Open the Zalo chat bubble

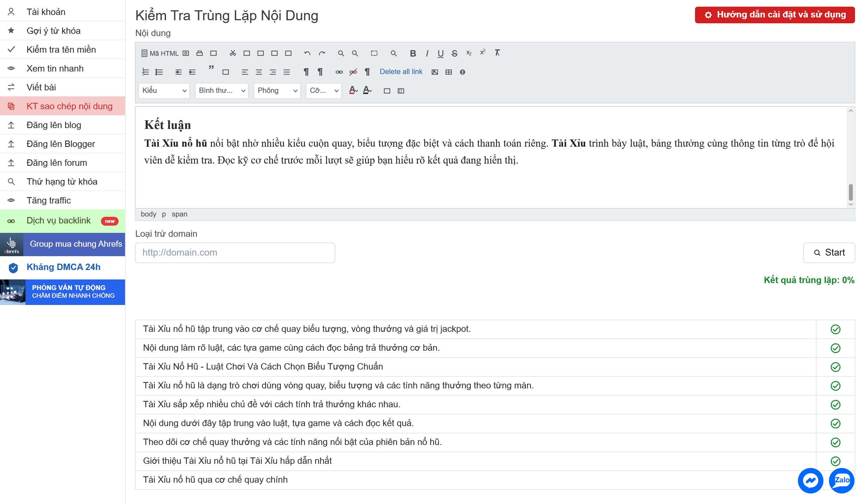click(x=841, y=481)
